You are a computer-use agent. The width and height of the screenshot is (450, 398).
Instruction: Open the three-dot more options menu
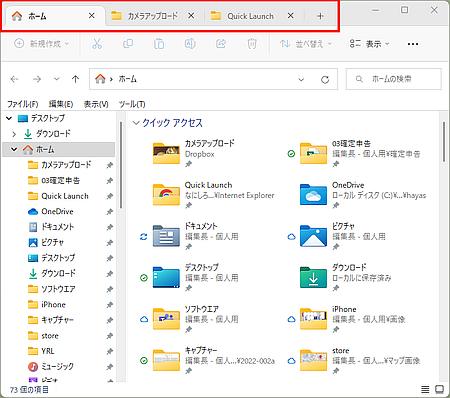(x=413, y=44)
